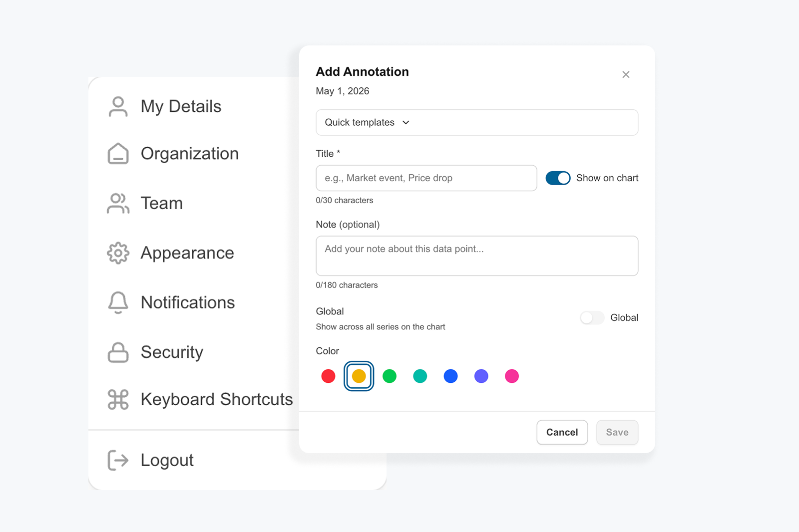Click the Notifications bell icon

(118, 302)
